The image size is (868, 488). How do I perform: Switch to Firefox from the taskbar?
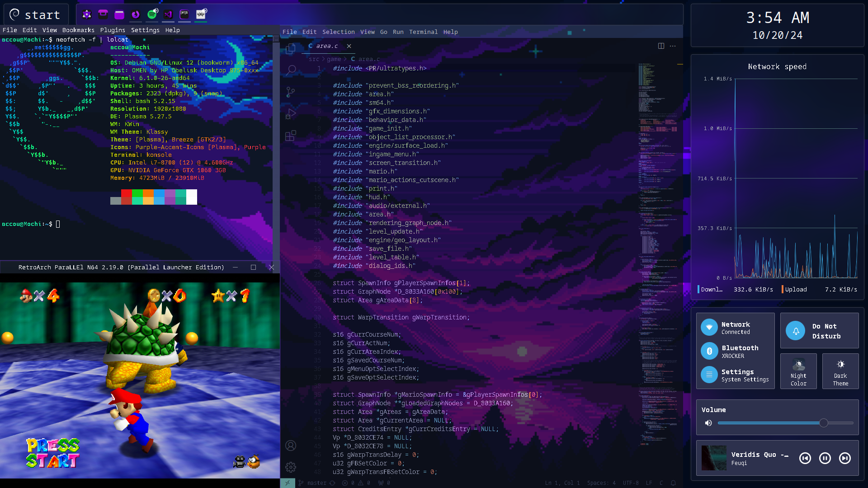click(x=136, y=14)
